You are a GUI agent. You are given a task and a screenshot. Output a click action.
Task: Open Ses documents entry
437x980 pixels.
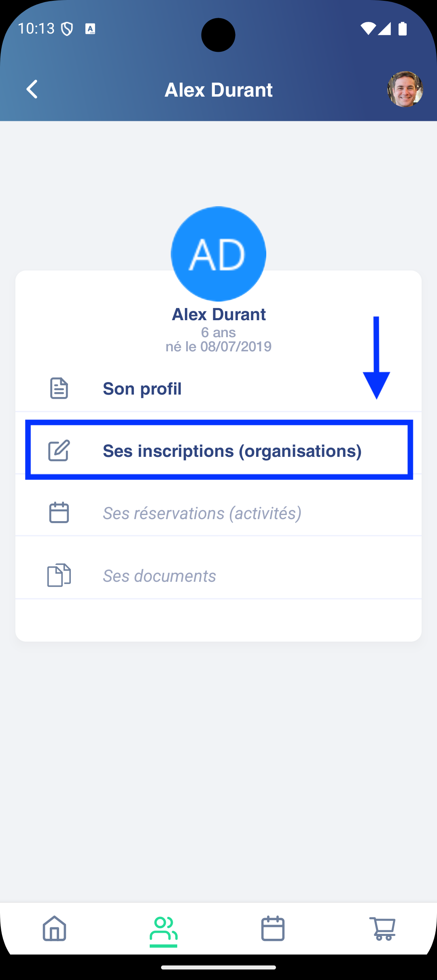[159, 576]
